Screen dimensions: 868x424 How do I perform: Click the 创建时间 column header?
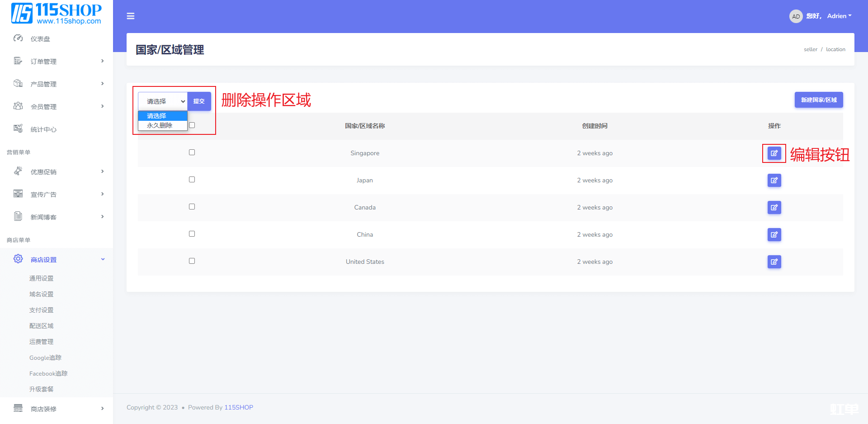(x=594, y=126)
